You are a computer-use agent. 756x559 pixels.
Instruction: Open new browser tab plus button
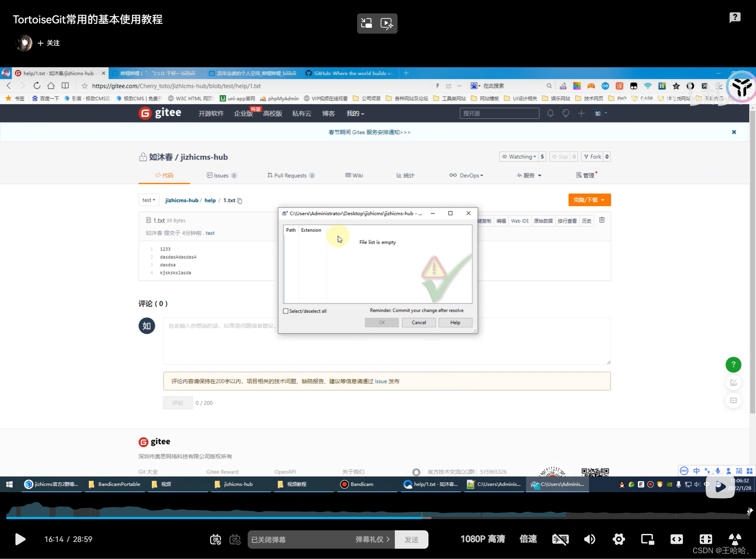point(406,73)
